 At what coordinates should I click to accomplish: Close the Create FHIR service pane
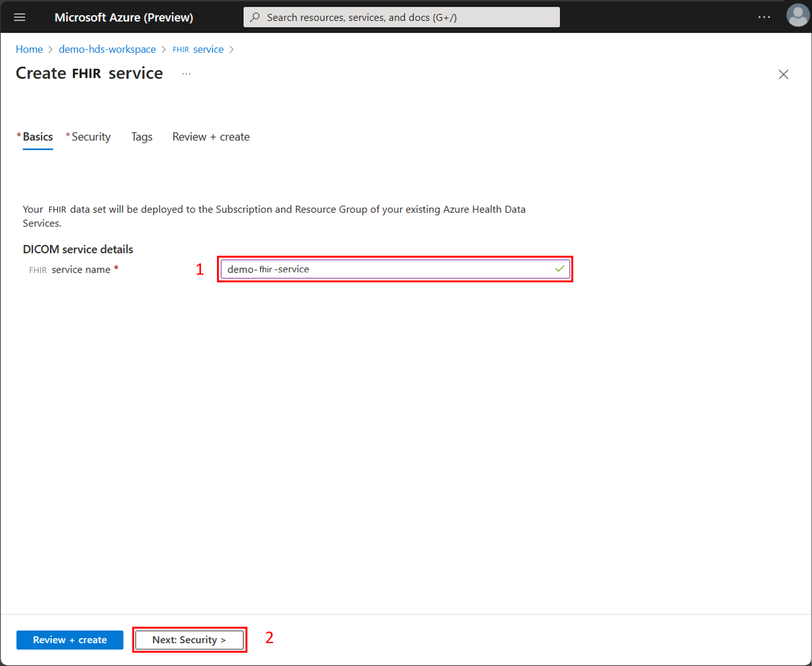783,74
